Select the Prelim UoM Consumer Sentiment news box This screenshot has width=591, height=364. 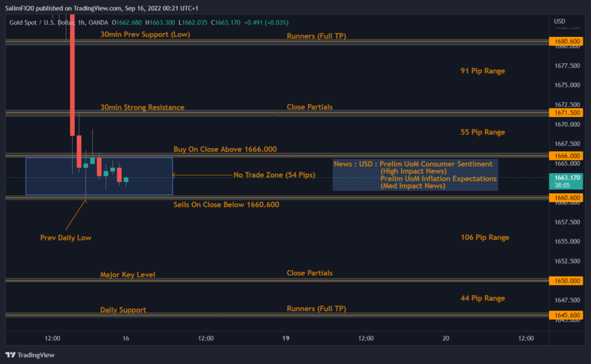click(x=415, y=175)
